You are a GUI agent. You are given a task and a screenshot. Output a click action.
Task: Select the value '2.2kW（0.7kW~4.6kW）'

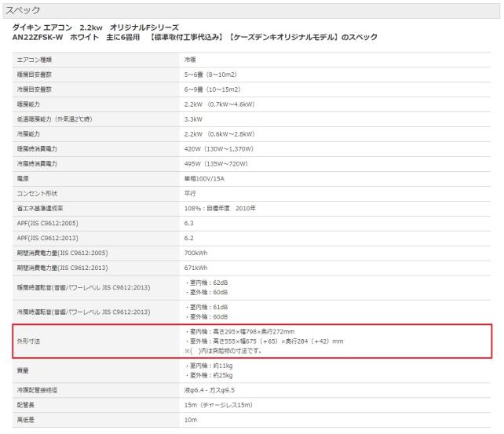pos(220,104)
